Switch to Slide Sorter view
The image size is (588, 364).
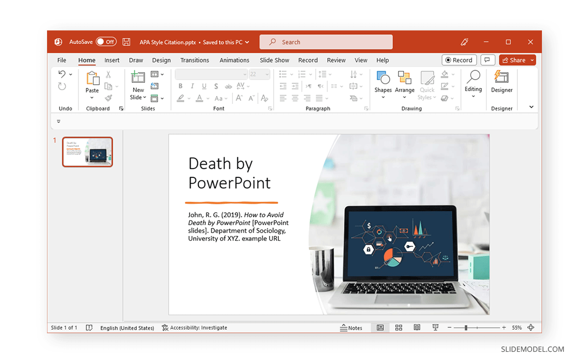click(x=398, y=328)
